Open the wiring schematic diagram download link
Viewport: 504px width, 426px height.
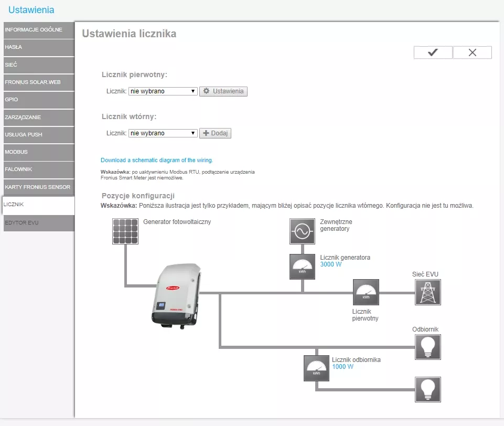pos(157,160)
